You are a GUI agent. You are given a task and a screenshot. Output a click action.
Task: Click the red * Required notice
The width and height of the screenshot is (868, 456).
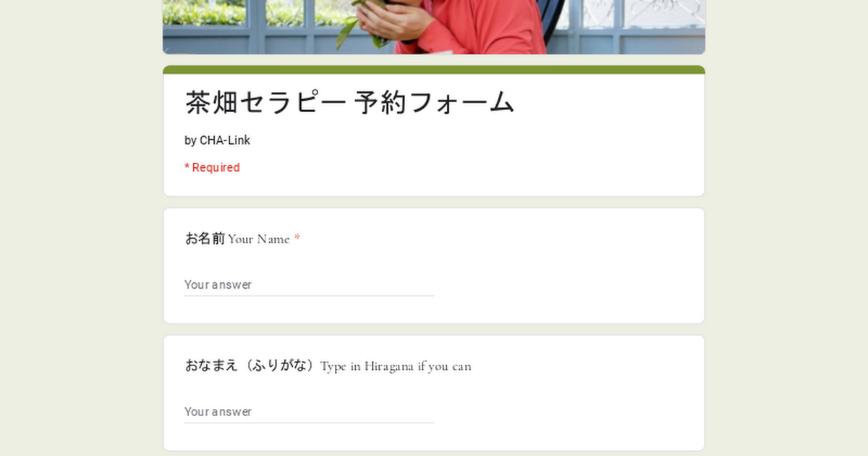(x=212, y=167)
